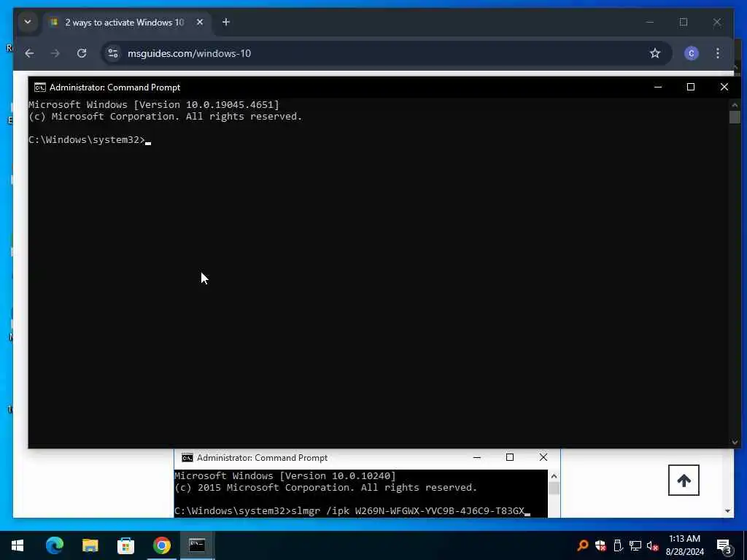Click the slmgr /ipk command in webpage image
This screenshot has width=747, height=560.
coord(408,510)
